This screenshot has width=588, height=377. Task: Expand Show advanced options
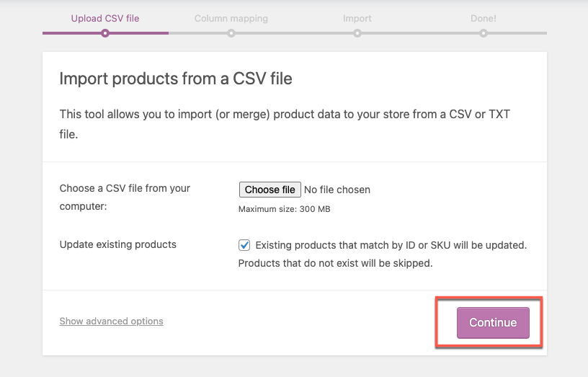point(111,321)
